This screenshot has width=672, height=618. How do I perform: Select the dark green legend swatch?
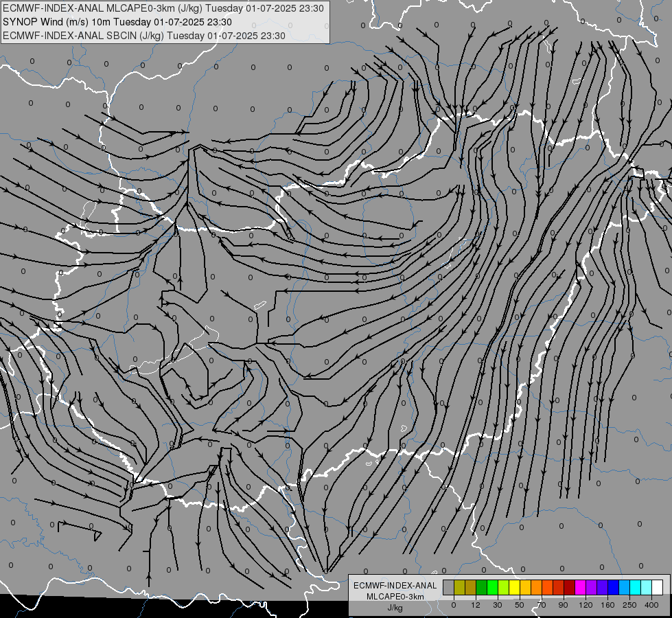click(482, 587)
